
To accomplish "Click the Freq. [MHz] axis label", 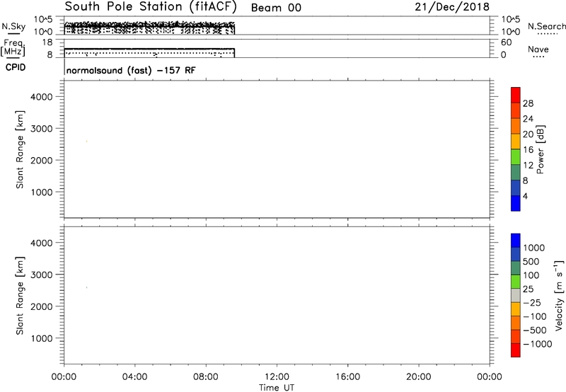I will 13,47.
